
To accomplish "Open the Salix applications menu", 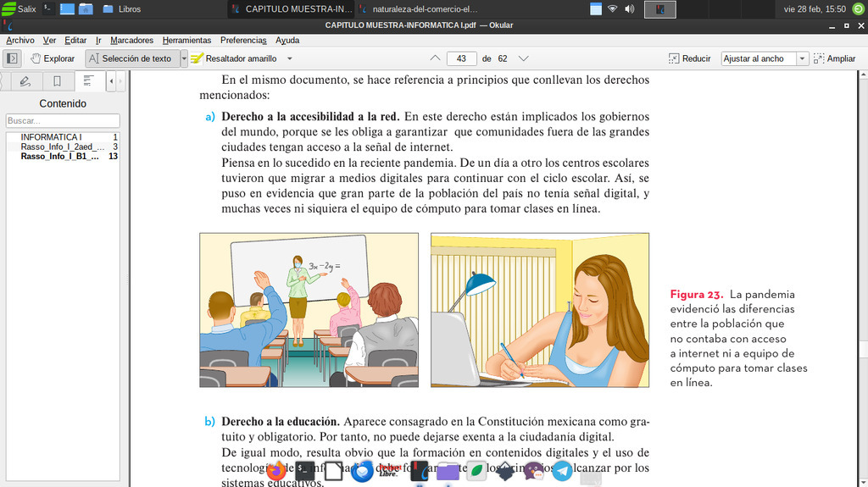I will coord(19,8).
